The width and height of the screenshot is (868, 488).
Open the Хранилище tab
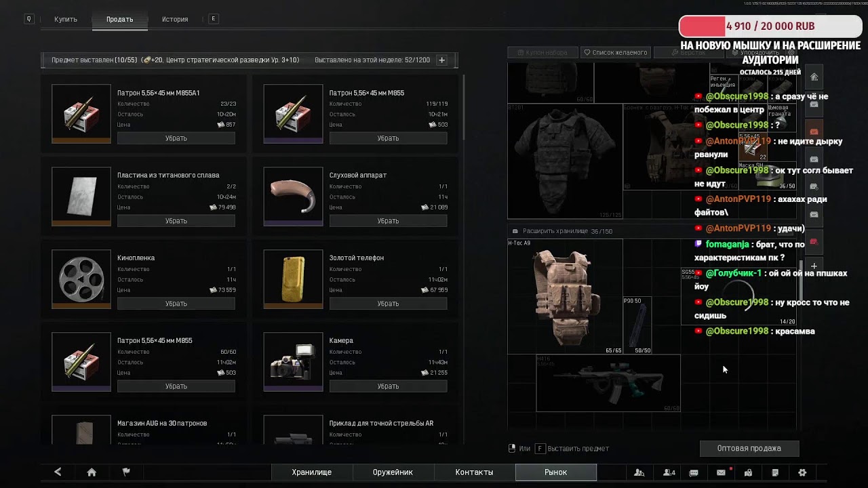tap(312, 472)
